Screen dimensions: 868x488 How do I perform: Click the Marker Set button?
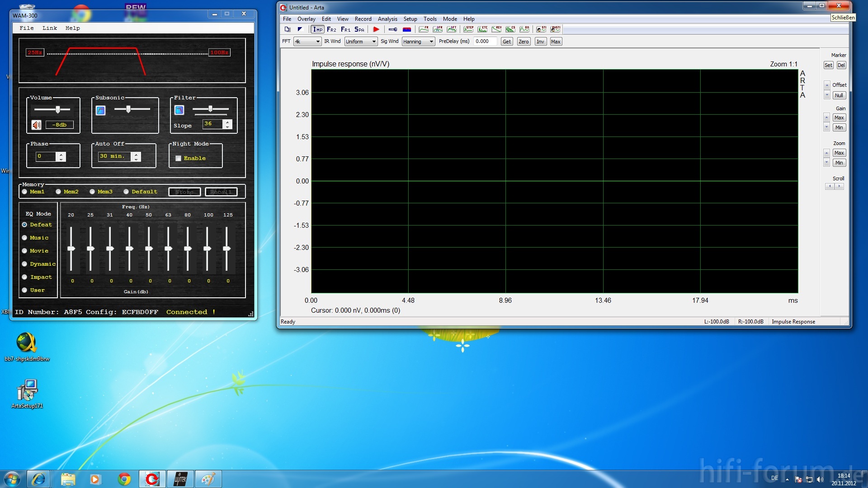pos(828,65)
